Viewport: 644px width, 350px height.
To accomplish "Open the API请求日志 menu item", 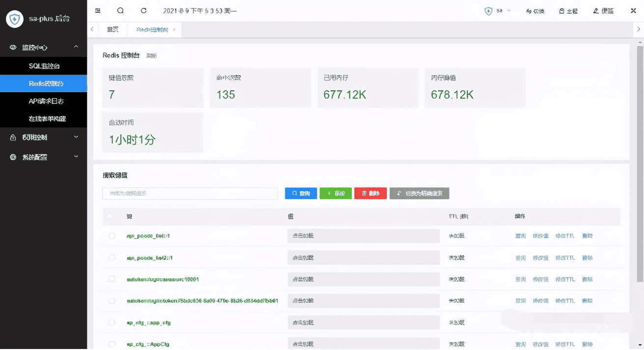I will (44, 101).
